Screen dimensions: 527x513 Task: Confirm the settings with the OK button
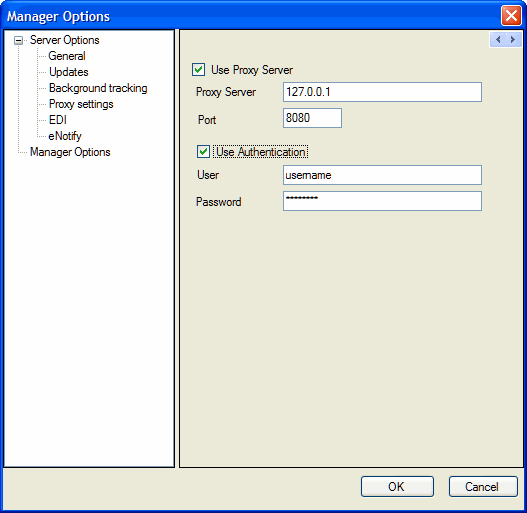coord(397,486)
